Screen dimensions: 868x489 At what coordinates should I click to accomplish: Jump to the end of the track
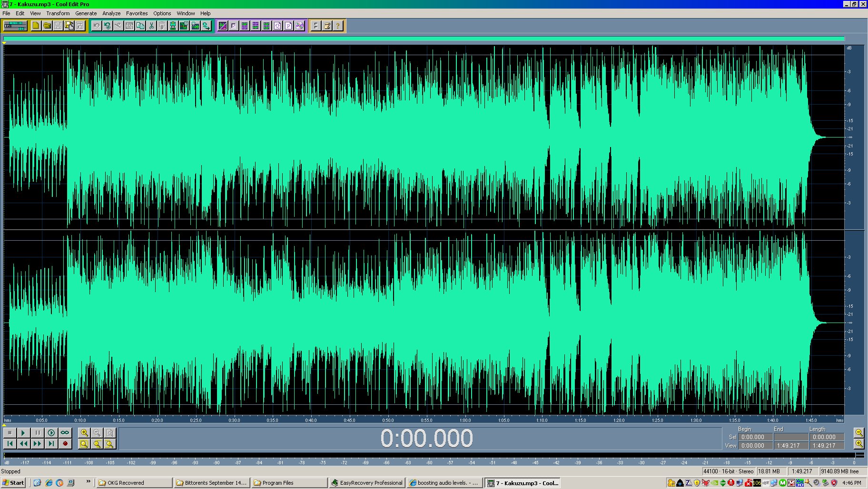[51, 443]
